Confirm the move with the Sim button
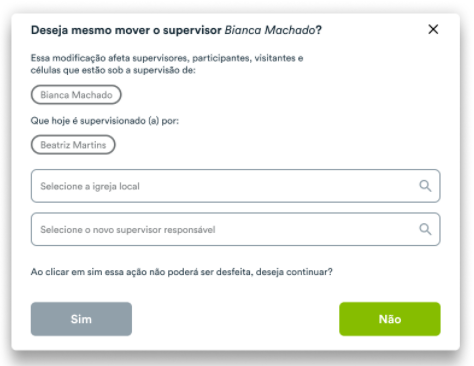 click(81, 319)
